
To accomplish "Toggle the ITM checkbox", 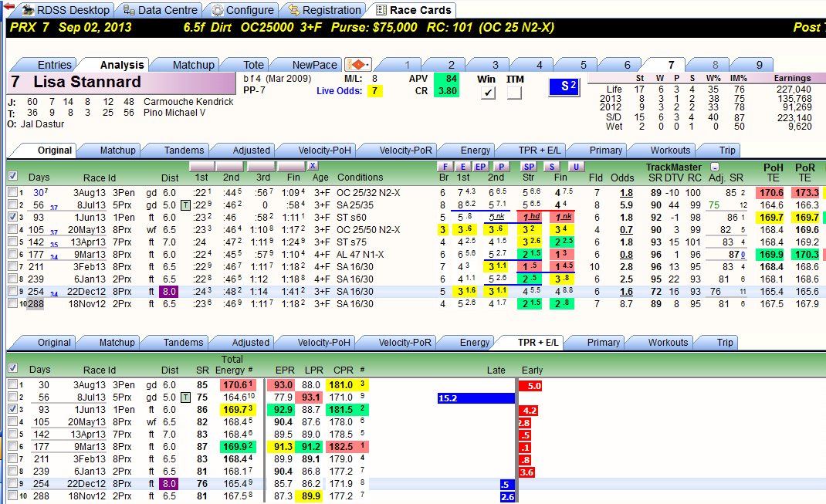I will coord(514,93).
